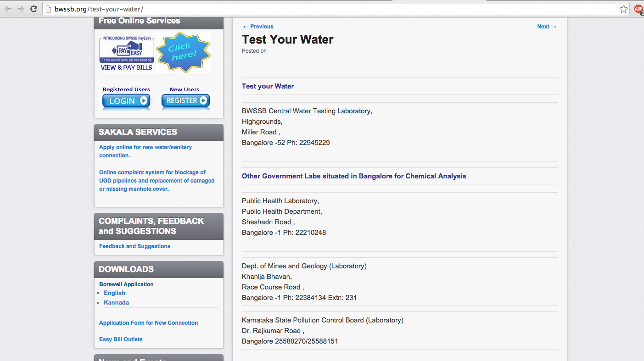Screen dimensions: 644x361
Task: Download the Kannada borewell application
Action: coord(116,303)
